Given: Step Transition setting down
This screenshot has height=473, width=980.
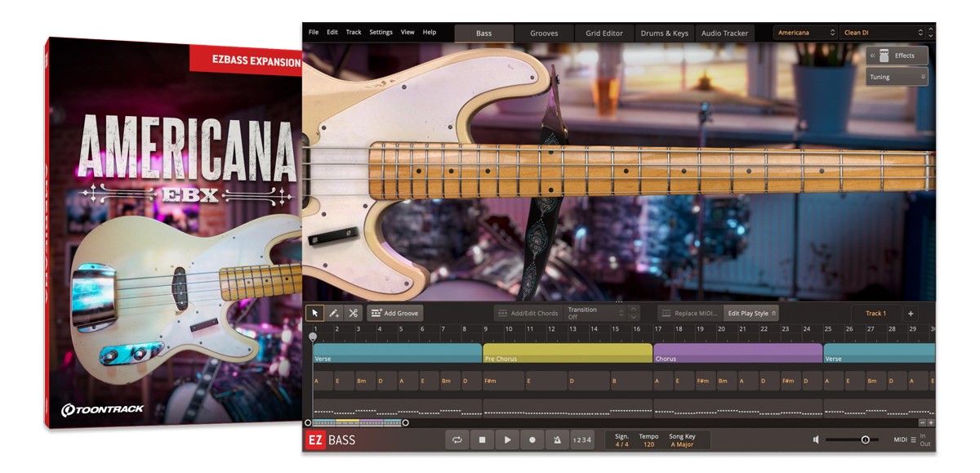Looking at the screenshot, I should tap(634, 317).
